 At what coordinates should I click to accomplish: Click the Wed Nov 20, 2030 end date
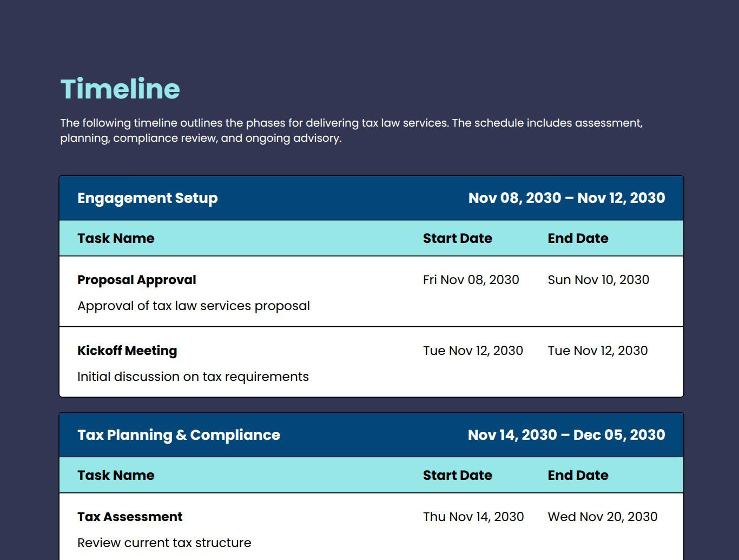pyautogui.click(x=603, y=517)
